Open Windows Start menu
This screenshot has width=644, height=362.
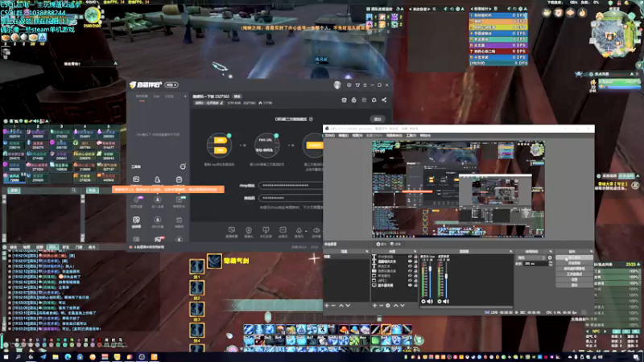pos(6,357)
